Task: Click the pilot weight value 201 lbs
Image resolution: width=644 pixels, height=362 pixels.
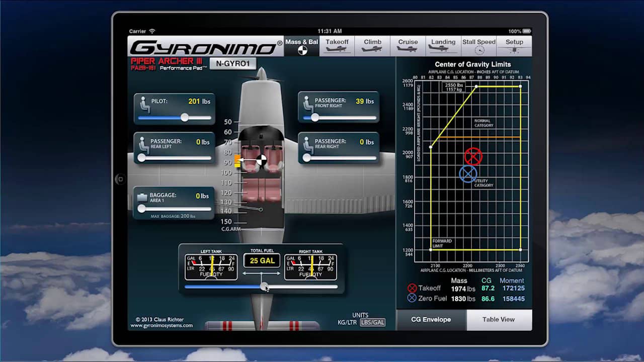Action: coord(199,101)
